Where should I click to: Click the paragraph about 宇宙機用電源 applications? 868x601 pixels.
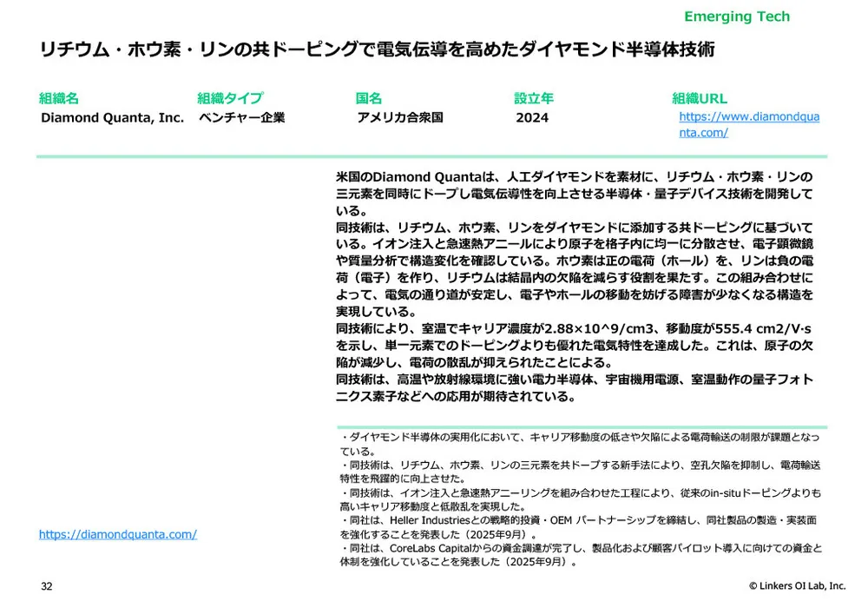point(573,388)
